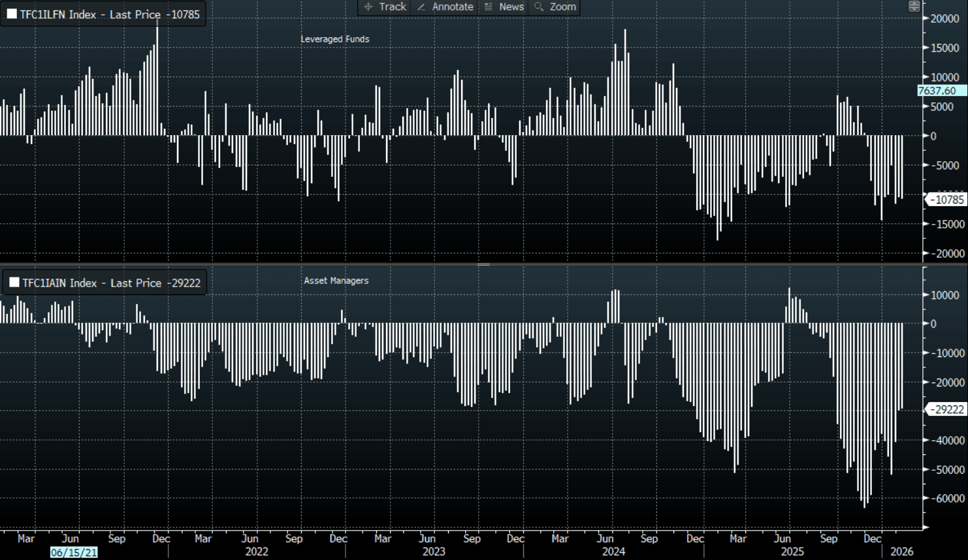Click the -29222 last price axis tag
The height and width of the screenshot is (560, 968).
click(x=948, y=409)
